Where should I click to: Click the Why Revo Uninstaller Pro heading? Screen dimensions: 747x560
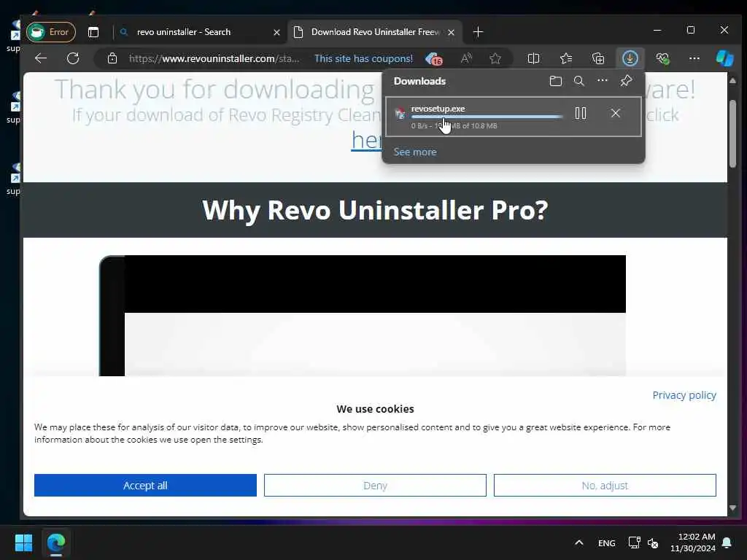coord(375,209)
